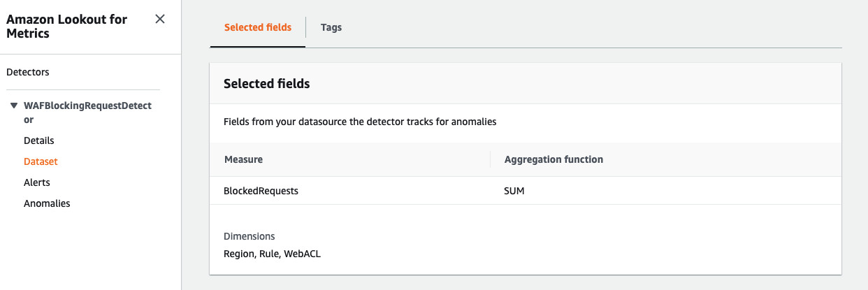Screen dimensions: 868x290
Task: Click the datasource fields description text
Action: 360,122
